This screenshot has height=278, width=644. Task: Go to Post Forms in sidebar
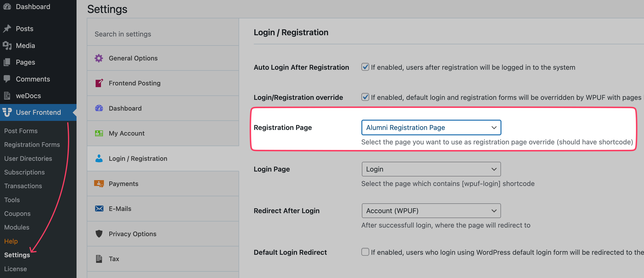point(21,131)
